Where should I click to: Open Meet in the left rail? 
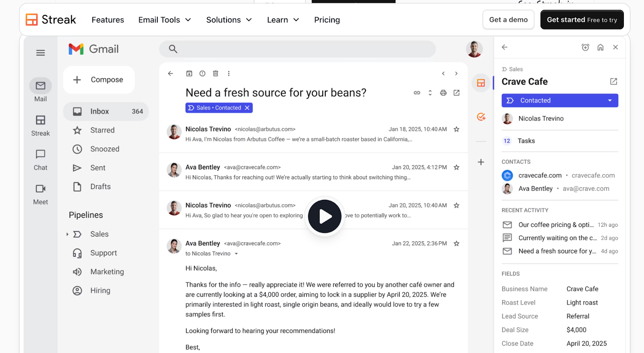pyautogui.click(x=41, y=189)
